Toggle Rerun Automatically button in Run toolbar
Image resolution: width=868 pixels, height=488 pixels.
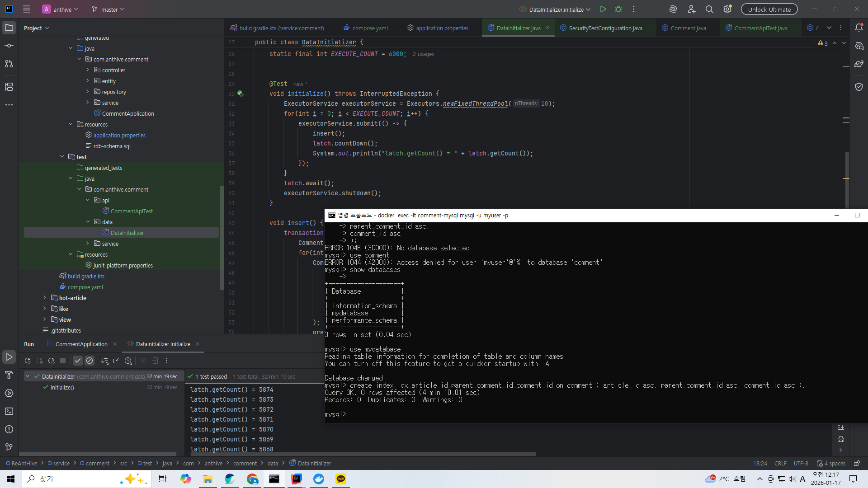point(51,361)
